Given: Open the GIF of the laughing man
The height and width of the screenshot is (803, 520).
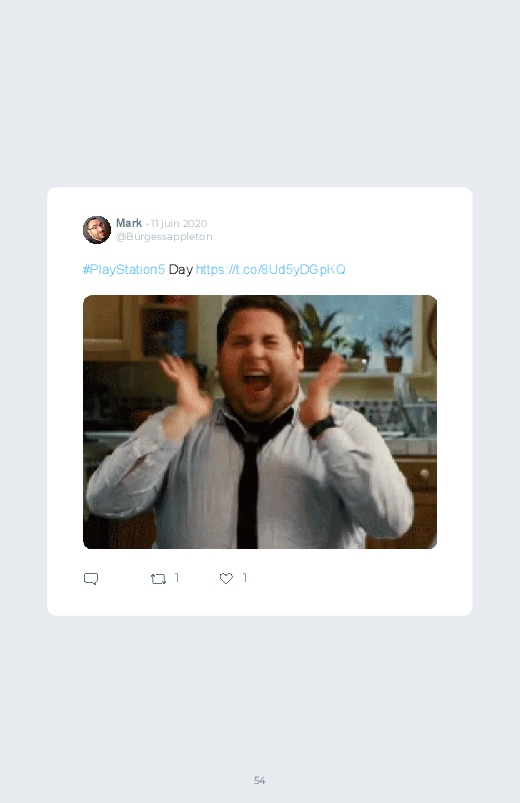Looking at the screenshot, I should click(260, 422).
